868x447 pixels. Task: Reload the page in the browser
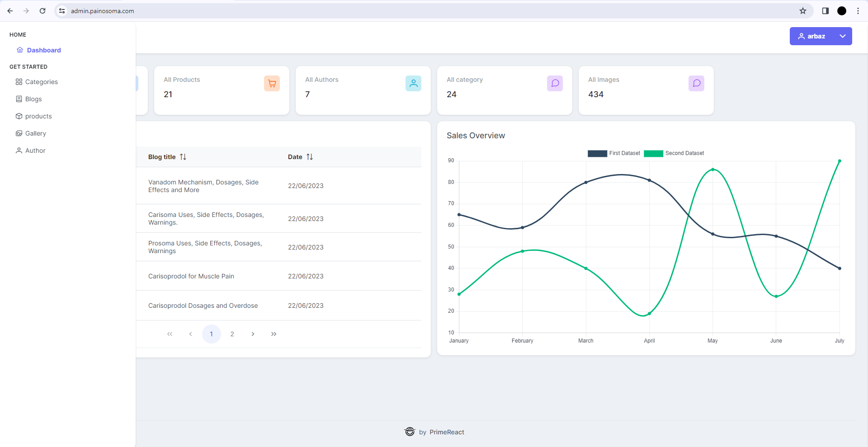tap(42, 11)
